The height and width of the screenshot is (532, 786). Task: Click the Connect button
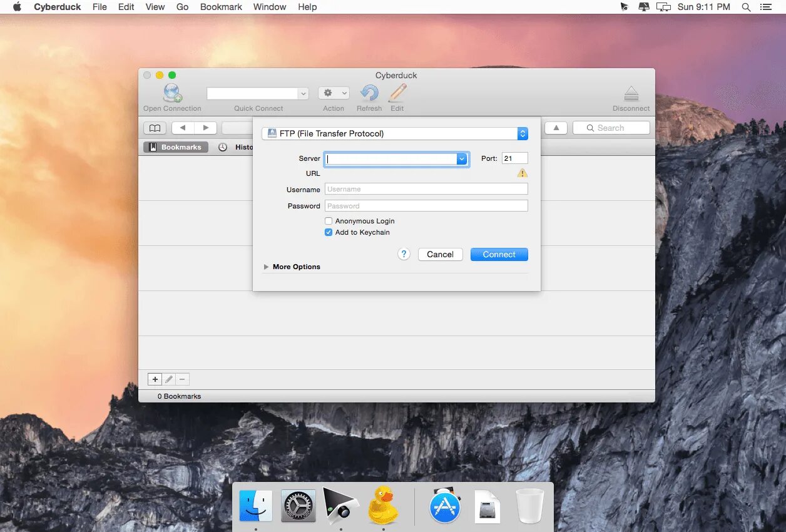click(499, 254)
